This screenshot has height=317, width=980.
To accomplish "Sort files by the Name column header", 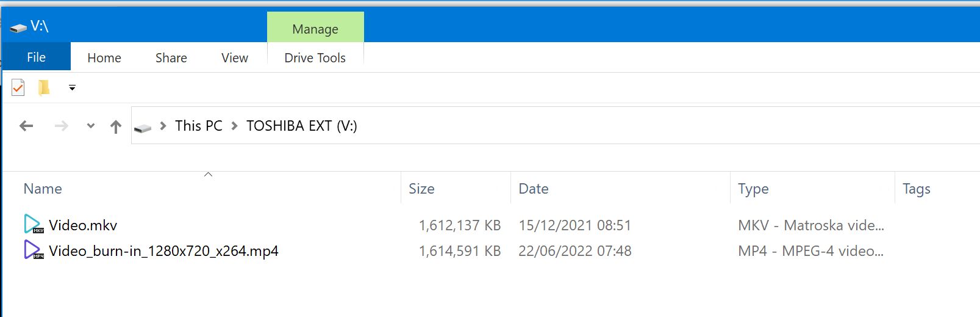I will 43,189.
